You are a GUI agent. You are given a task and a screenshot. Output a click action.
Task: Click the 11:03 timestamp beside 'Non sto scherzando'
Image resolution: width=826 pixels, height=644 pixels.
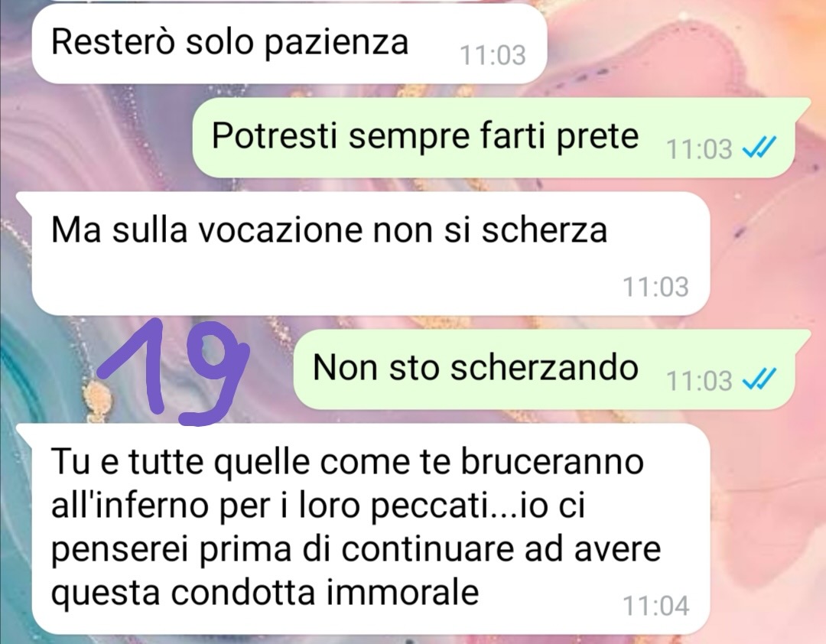point(699,381)
